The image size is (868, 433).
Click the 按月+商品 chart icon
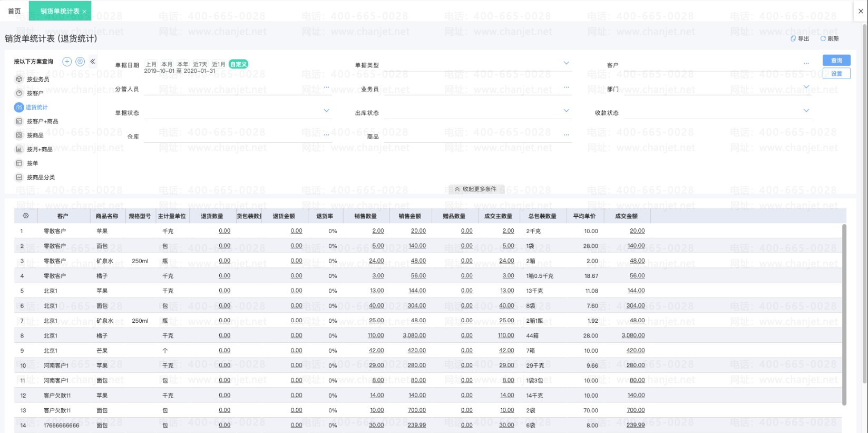click(19, 149)
